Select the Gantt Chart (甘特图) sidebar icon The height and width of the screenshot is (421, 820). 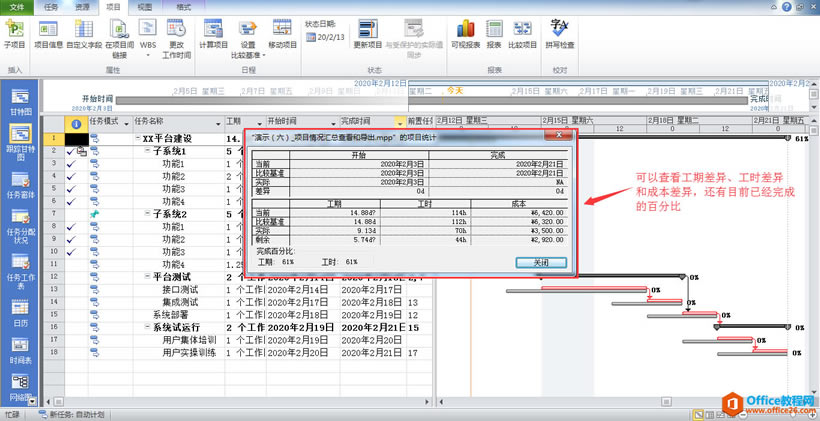(20, 100)
